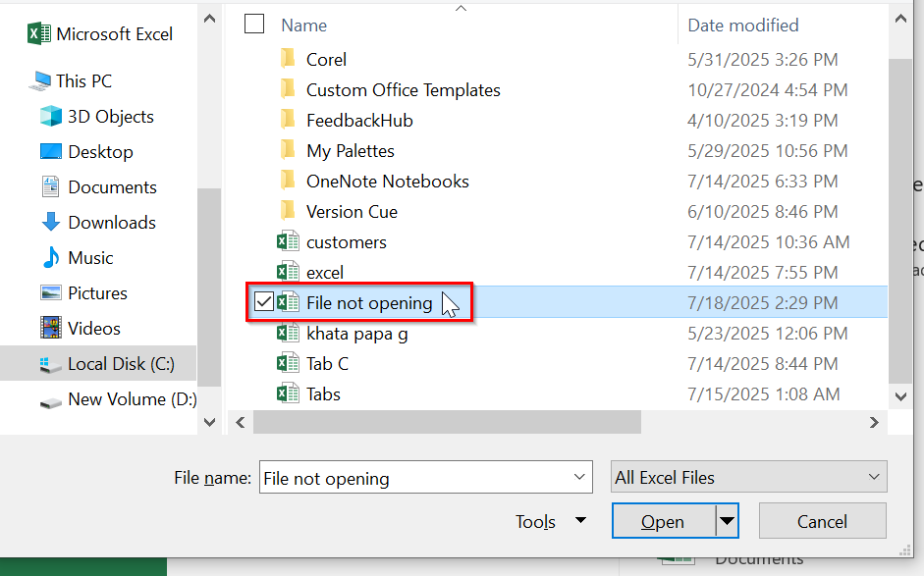924x576 pixels.
Task: Open the All Excel Files type dropdown
Action: pos(748,477)
